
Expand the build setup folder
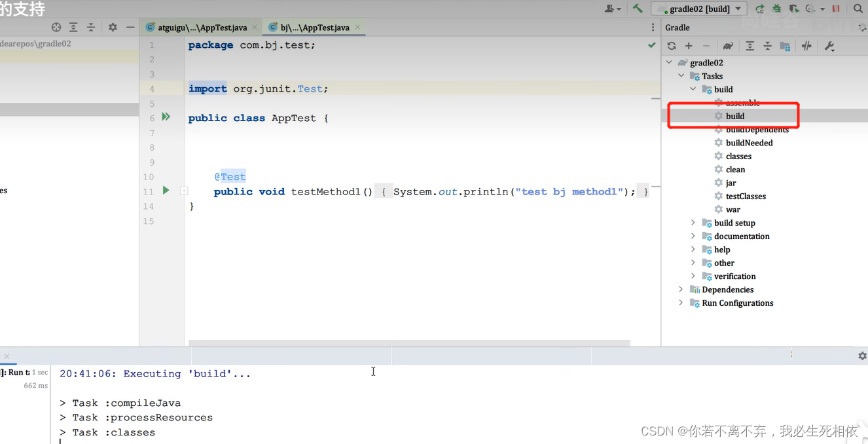[x=693, y=223]
